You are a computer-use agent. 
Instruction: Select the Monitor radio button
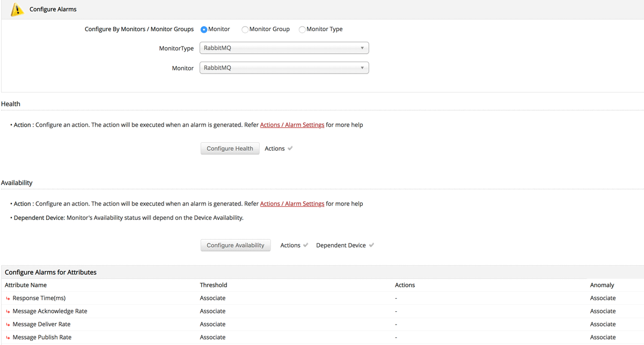204,30
